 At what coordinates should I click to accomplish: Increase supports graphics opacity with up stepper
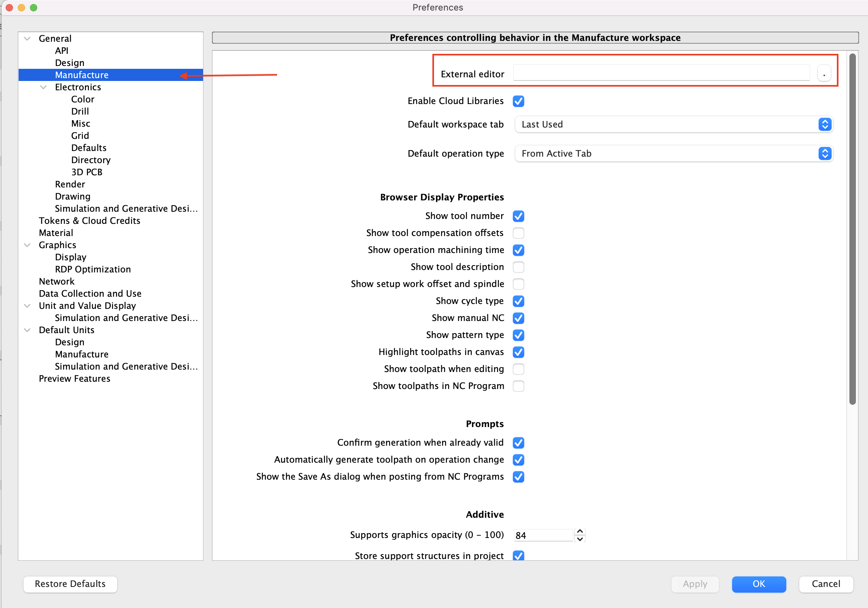click(x=580, y=531)
